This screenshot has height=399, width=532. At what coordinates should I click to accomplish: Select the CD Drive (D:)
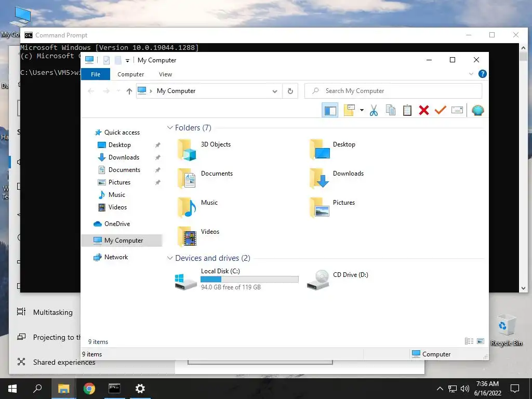pos(338,279)
